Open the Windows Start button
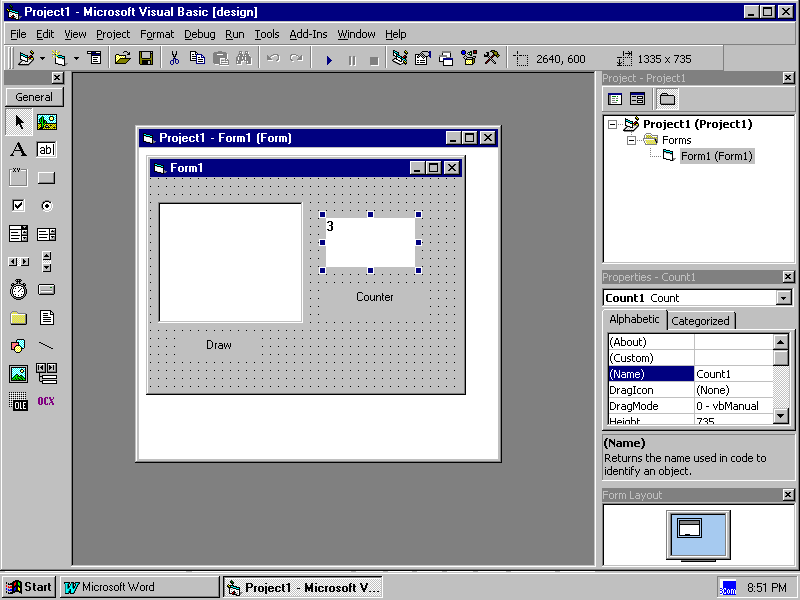The height and width of the screenshot is (600, 800). point(29,587)
